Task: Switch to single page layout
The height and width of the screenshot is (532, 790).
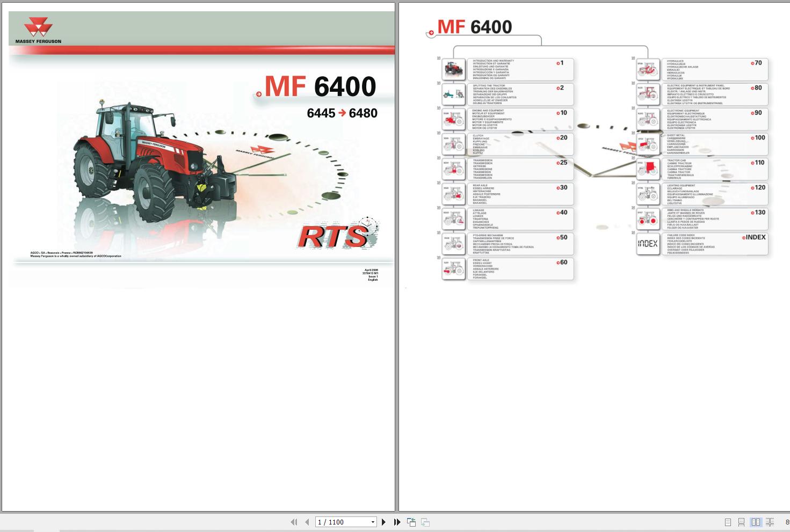Action: click(728, 522)
